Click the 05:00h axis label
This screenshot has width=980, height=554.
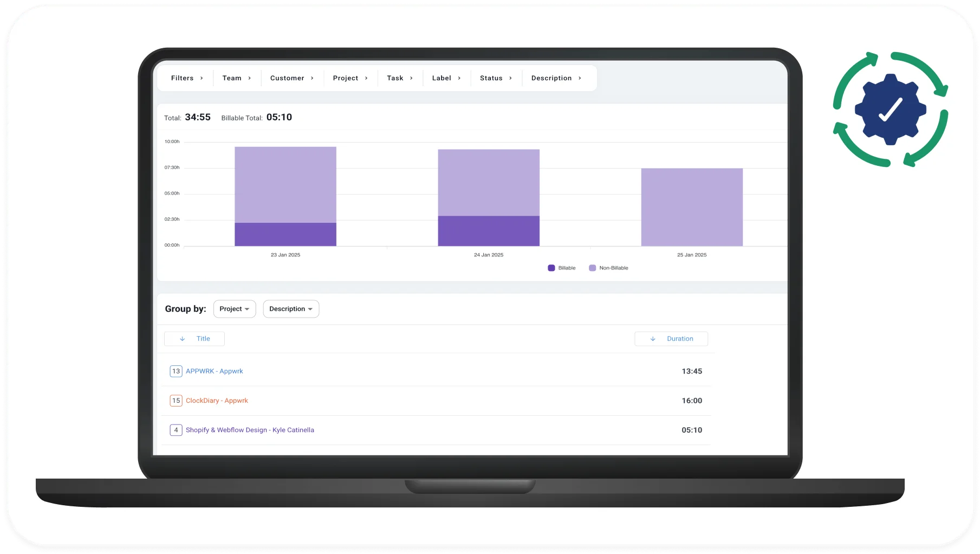coord(172,194)
